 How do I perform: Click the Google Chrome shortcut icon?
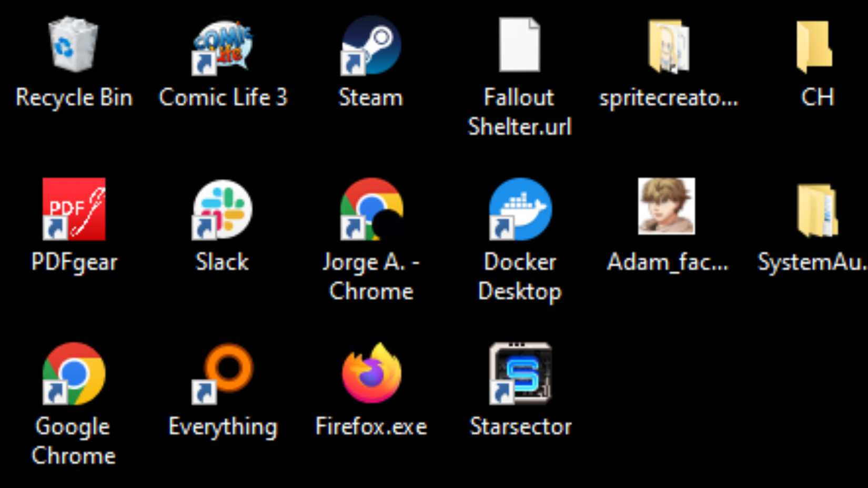[74, 373]
